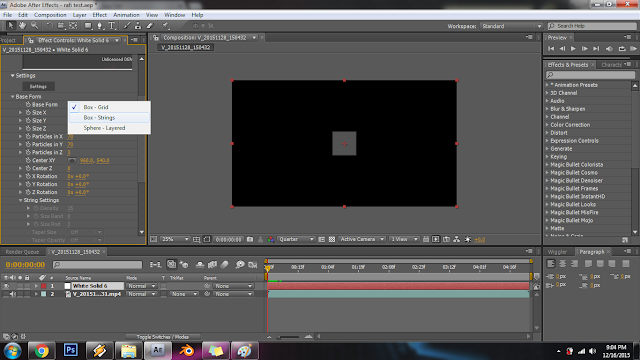
Task: Open the Workspace Standard dropdown
Action: 511,26
